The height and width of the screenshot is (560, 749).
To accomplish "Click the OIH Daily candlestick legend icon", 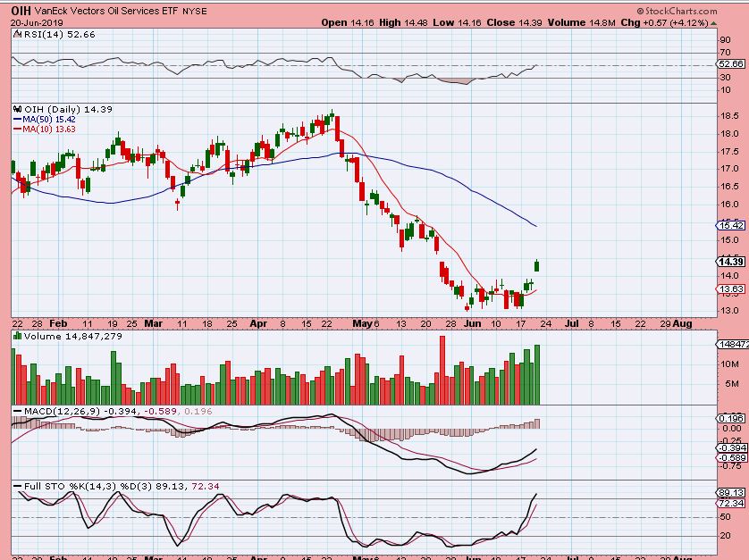I will (18, 109).
